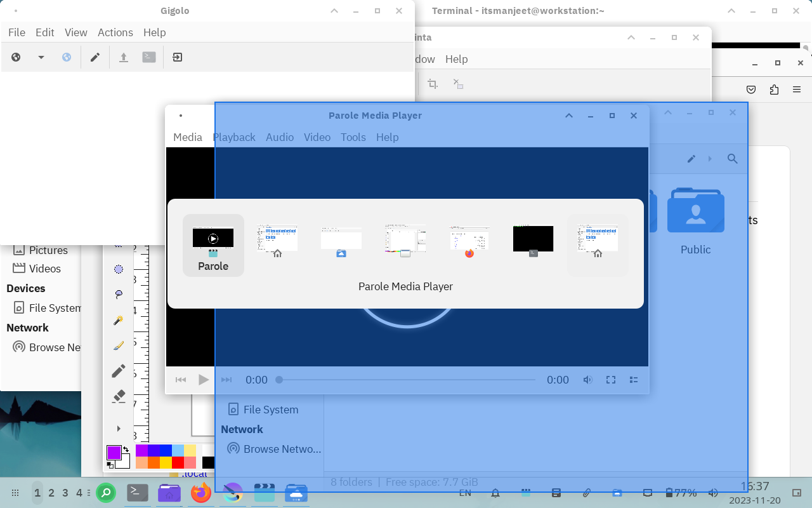Select the Pencil tool in Pinta's toolbox
Image resolution: width=812 pixels, height=508 pixels.
tap(118, 370)
